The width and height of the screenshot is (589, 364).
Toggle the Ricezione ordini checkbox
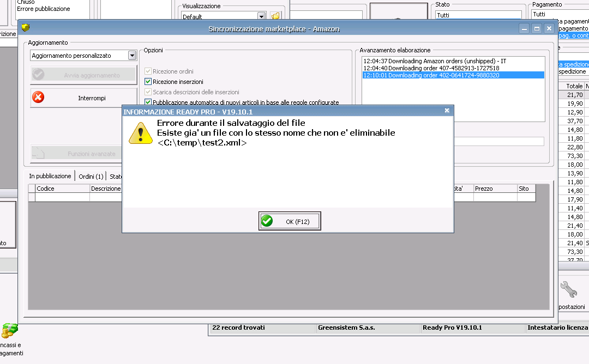coord(148,71)
